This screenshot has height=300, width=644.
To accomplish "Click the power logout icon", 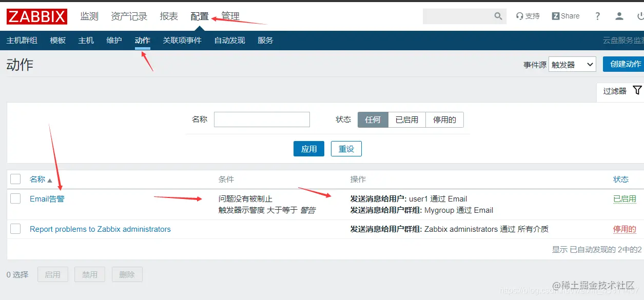I will pyautogui.click(x=640, y=16).
